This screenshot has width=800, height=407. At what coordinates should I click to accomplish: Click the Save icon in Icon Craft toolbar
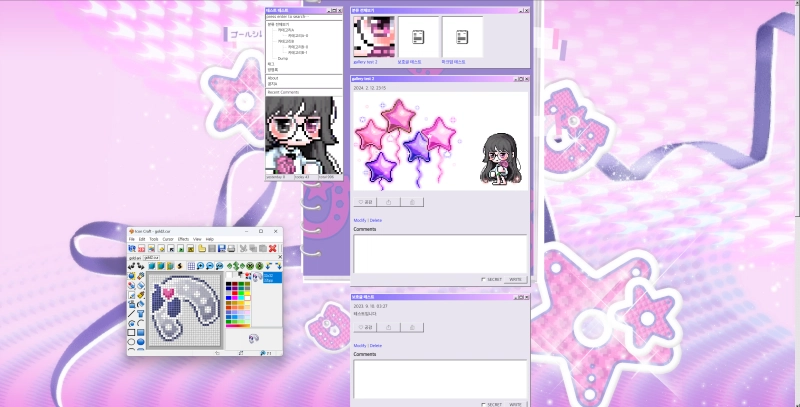(220, 248)
